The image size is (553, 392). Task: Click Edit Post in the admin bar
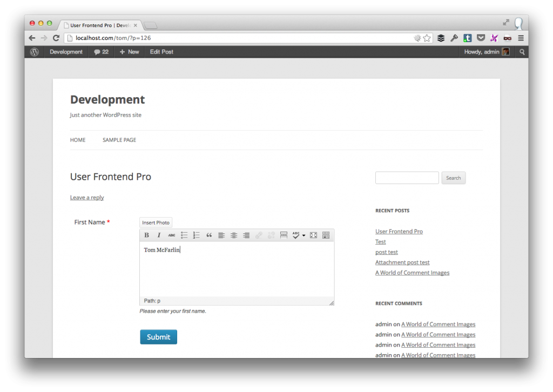point(161,52)
